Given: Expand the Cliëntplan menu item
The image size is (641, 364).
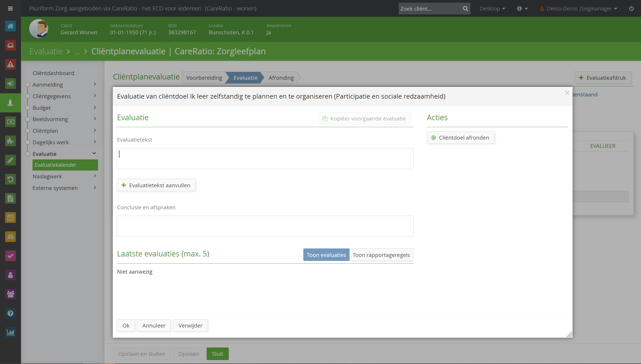Looking at the screenshot, I should (x=64, y=130).
